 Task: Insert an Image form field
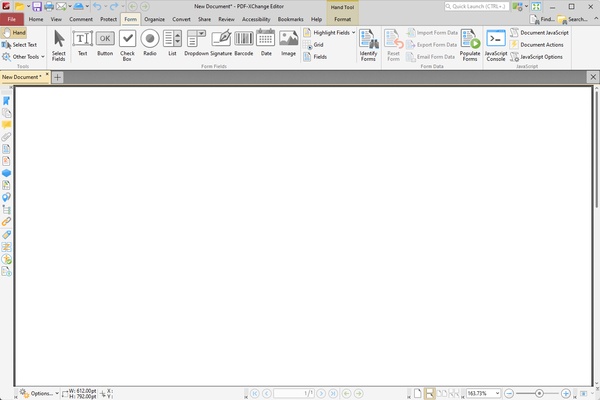(289, 43)
